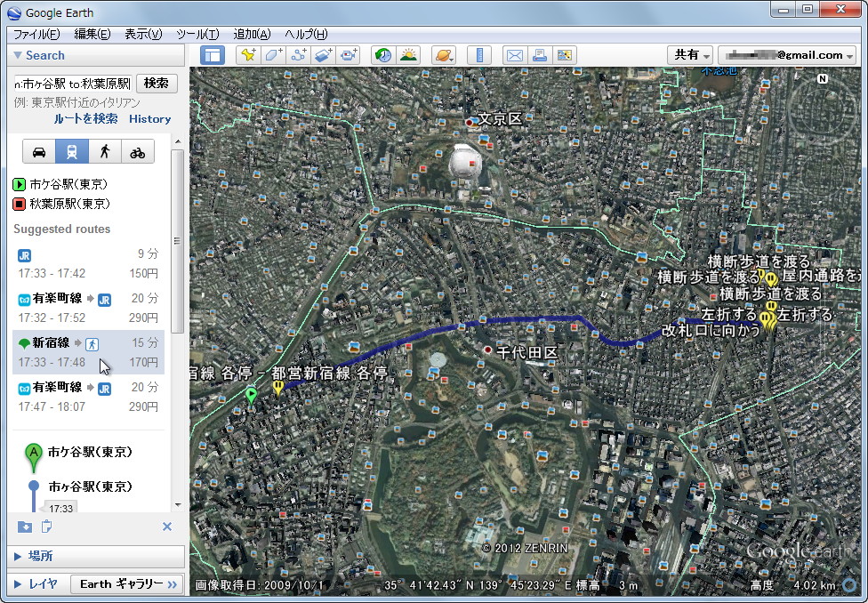Image resolution: width=868 pixels, height=603 pixels.
Task: Show historical imagery clock icon
Action: 383,55
